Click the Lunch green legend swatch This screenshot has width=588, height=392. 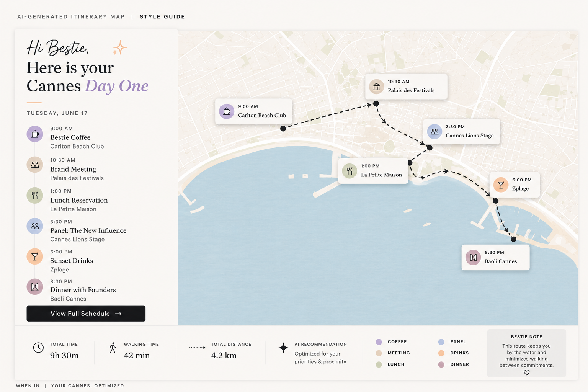tap(379, 364)
